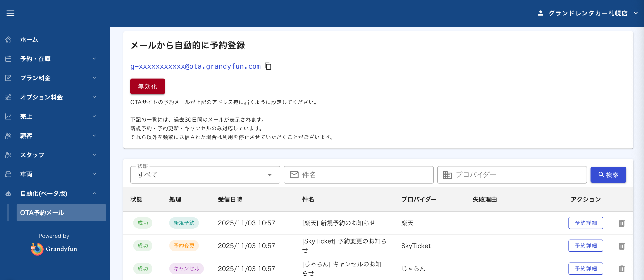Collapse the 自動化(ベータ版) section
644x280 pixels.
coord(94,193)
